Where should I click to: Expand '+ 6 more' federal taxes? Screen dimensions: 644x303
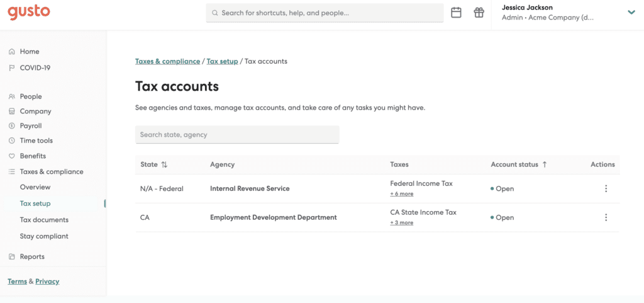click(x=402, y=194)
